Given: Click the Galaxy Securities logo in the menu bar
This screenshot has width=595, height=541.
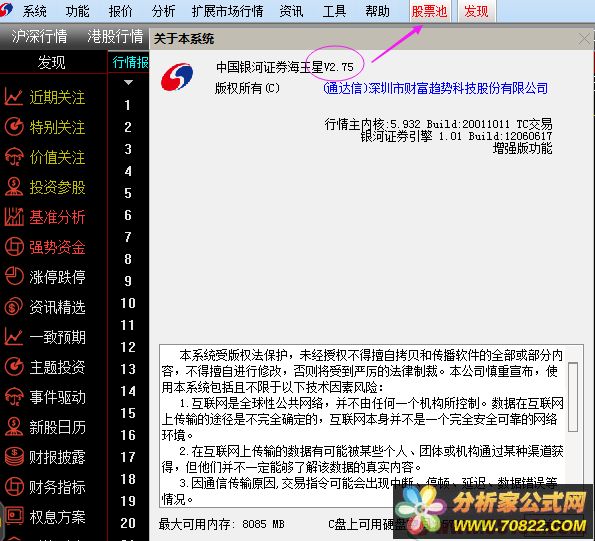Looking at the screenshot, I should pyautogui.click(x=6, y=10).
